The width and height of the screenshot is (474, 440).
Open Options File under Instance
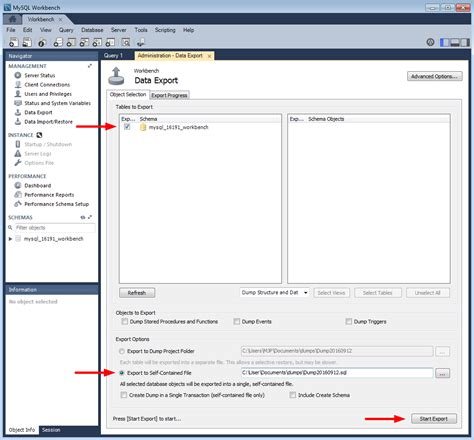click(39, 163)
